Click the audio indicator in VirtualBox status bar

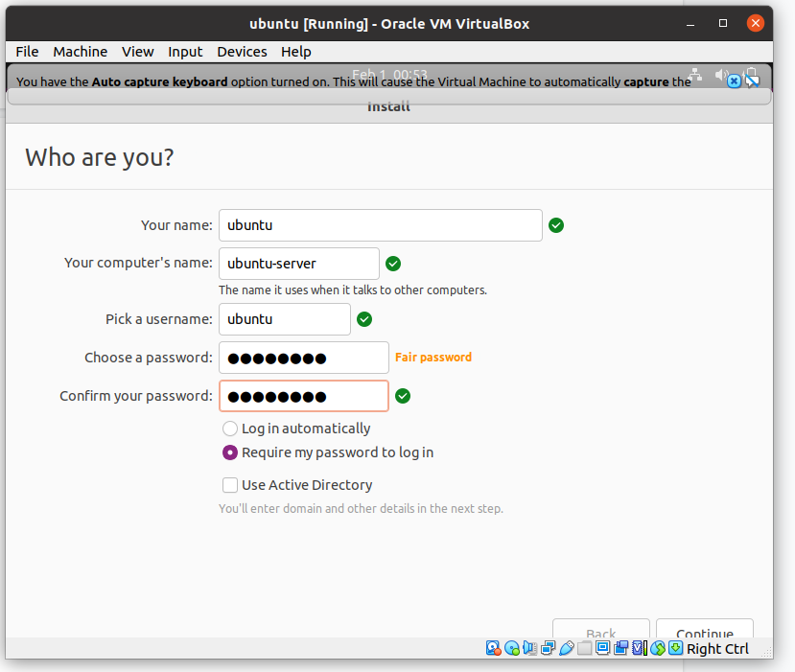coord(529,648)
